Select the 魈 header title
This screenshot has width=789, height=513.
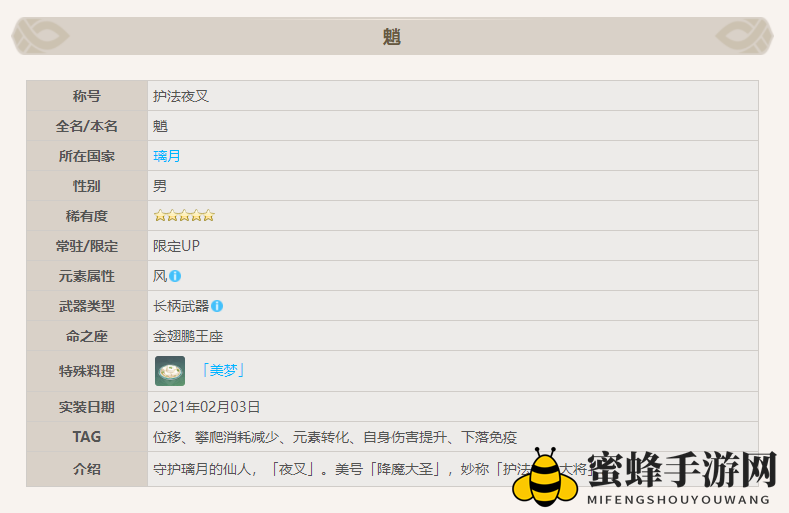(x=391, y=37)
